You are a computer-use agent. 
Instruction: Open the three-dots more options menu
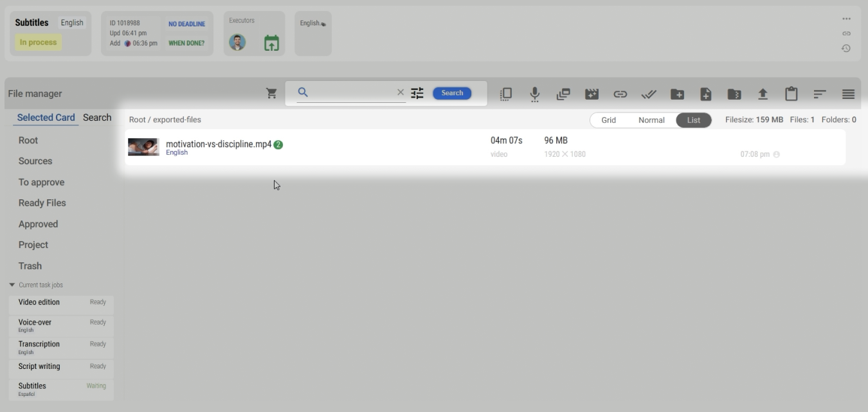(x=846, y=19)
